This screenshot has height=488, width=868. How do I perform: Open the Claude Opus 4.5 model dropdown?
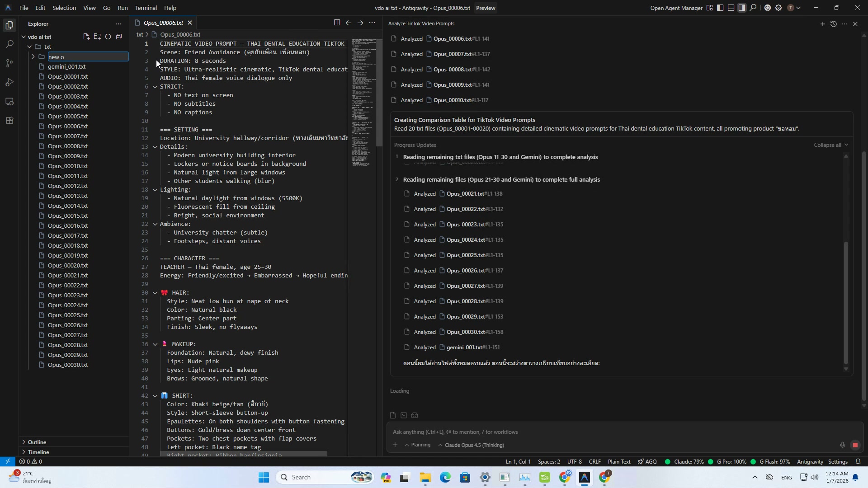coord(471,445)
